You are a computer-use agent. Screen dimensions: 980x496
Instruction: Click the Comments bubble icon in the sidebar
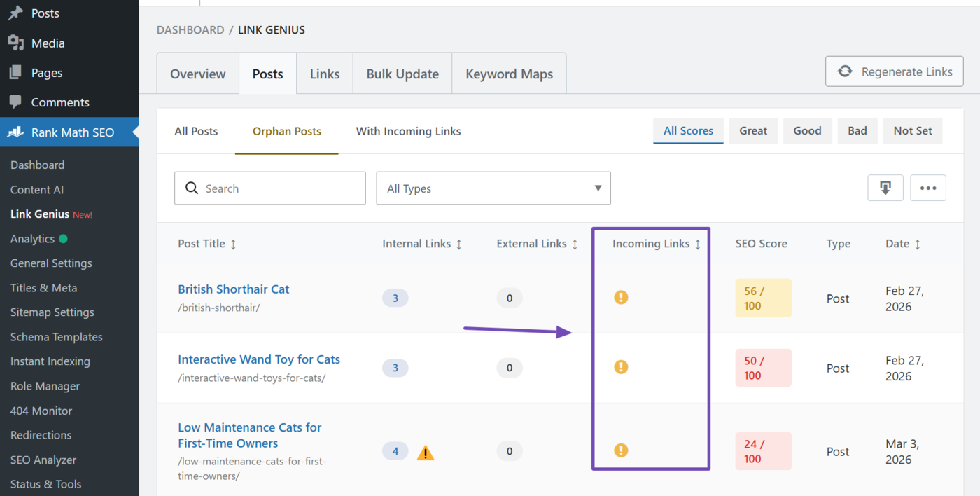14,102
